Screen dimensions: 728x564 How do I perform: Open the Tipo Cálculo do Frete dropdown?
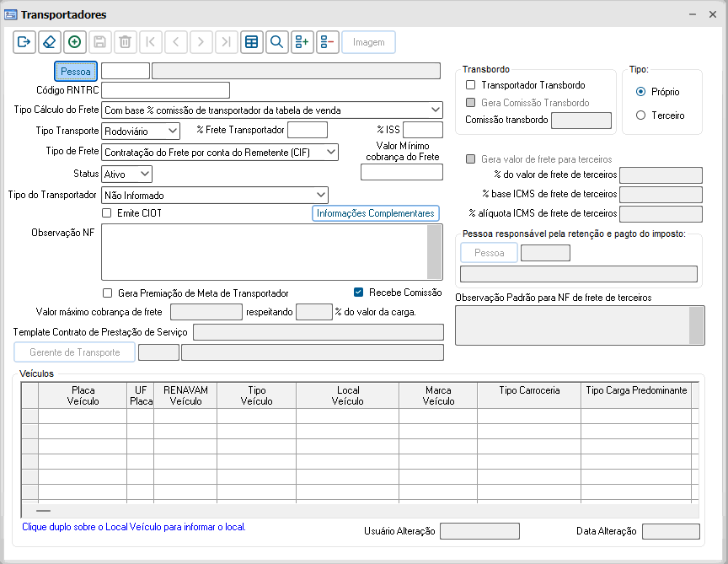[272, 110]
